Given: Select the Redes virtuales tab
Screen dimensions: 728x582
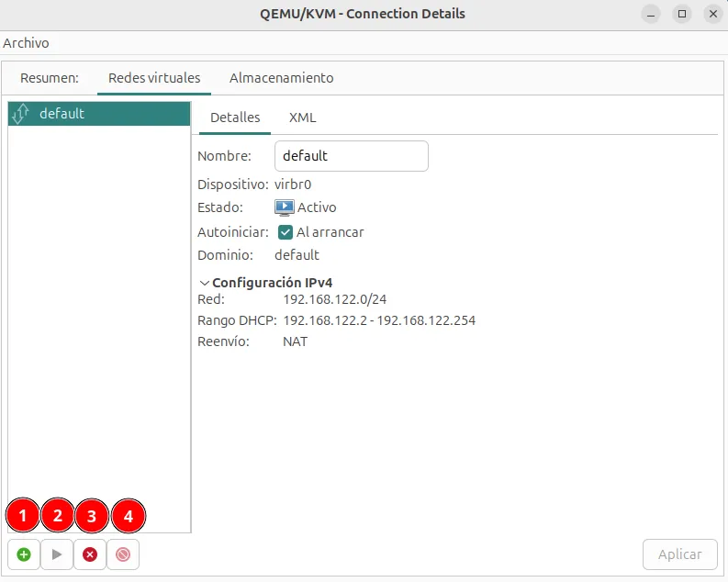Looking at the screenshot, I should point(154,78).
